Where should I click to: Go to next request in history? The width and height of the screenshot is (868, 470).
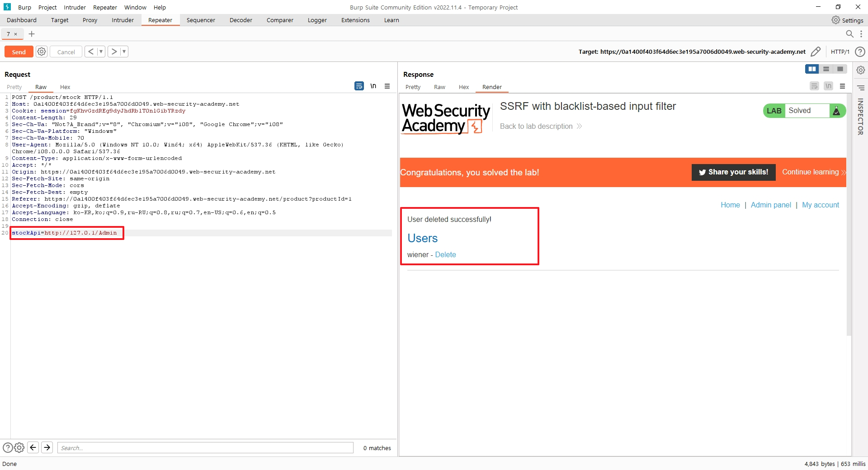point(114,52)
